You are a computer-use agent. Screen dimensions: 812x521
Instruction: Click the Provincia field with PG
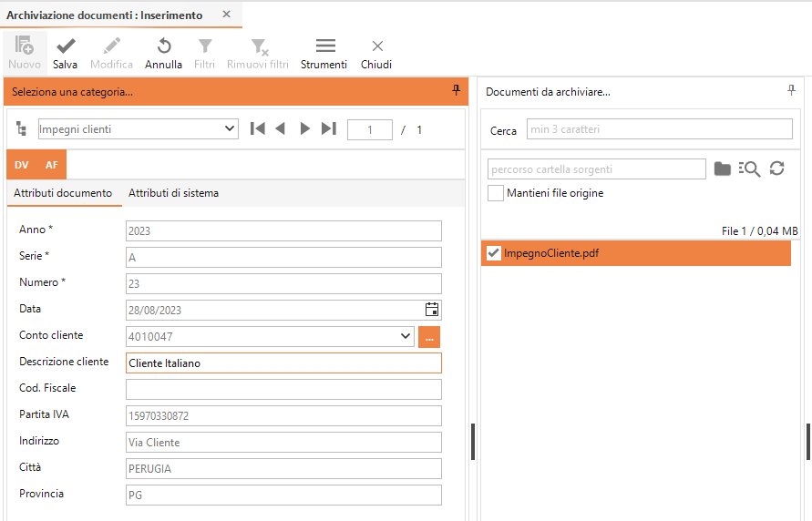point(283,495)
